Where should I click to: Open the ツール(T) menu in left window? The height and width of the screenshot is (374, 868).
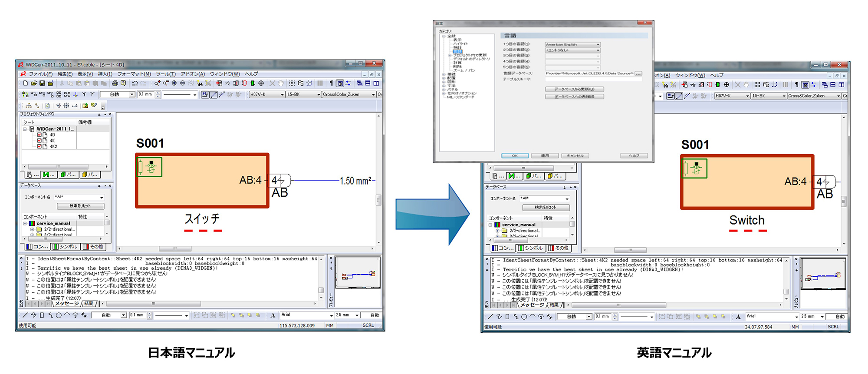[x=166, y=74]
